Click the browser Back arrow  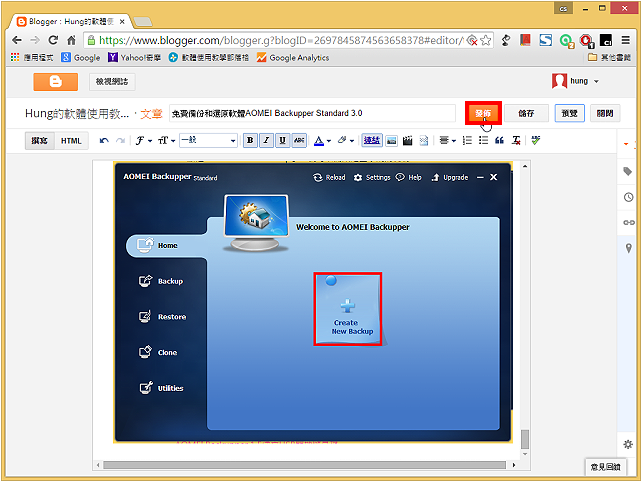point(17,40)
